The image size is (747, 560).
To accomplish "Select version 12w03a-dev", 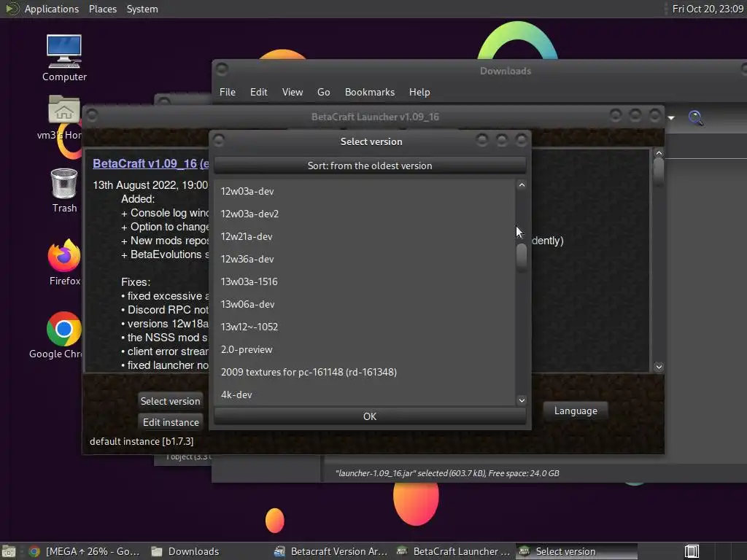I will point(365,191).
